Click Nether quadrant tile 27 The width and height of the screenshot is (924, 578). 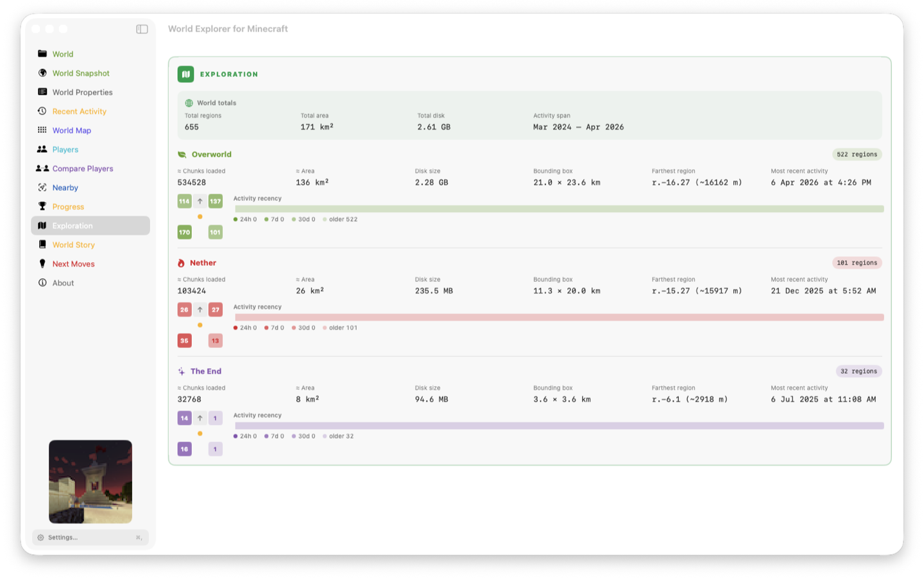[216, 310]
